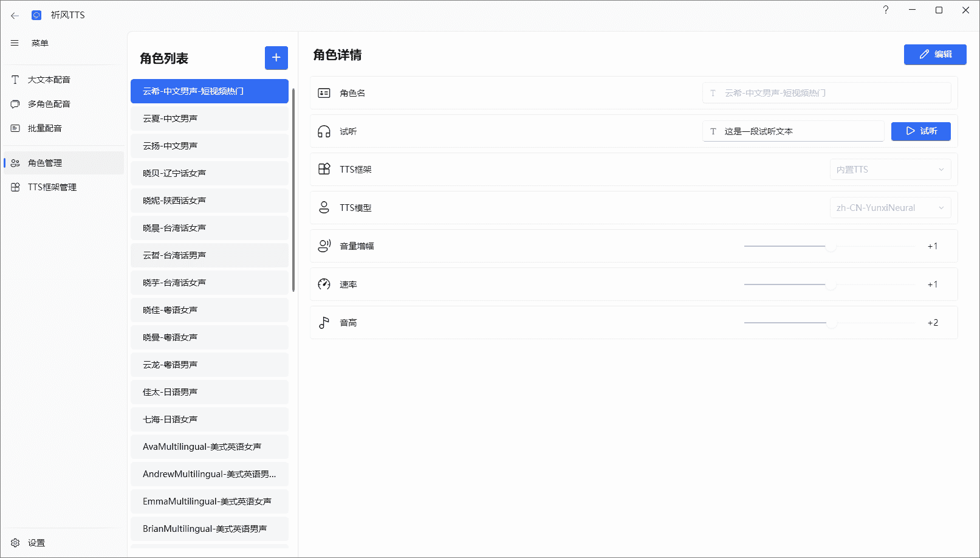The height and width of the screenshot is (558, 980).
Task: Click the 编辑 edit button
Action: [x=935, y=54]
